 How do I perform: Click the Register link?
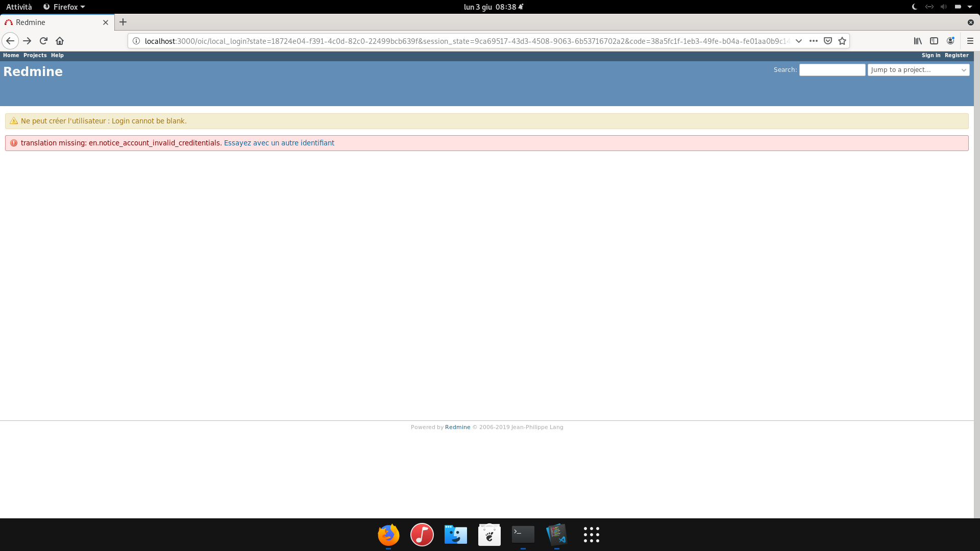[x=956, y=55]
